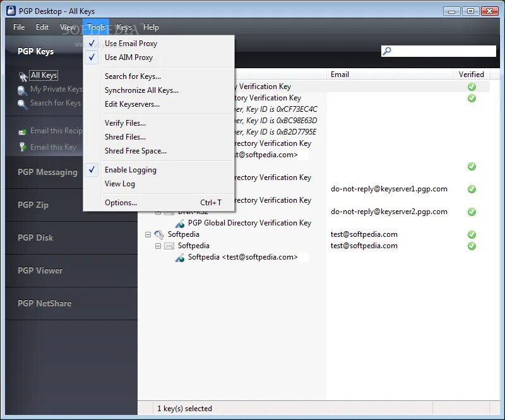The height and width of the screenshot is (420, 505).
Task: Open the PGP Messaging section
Action: point(47,172)
